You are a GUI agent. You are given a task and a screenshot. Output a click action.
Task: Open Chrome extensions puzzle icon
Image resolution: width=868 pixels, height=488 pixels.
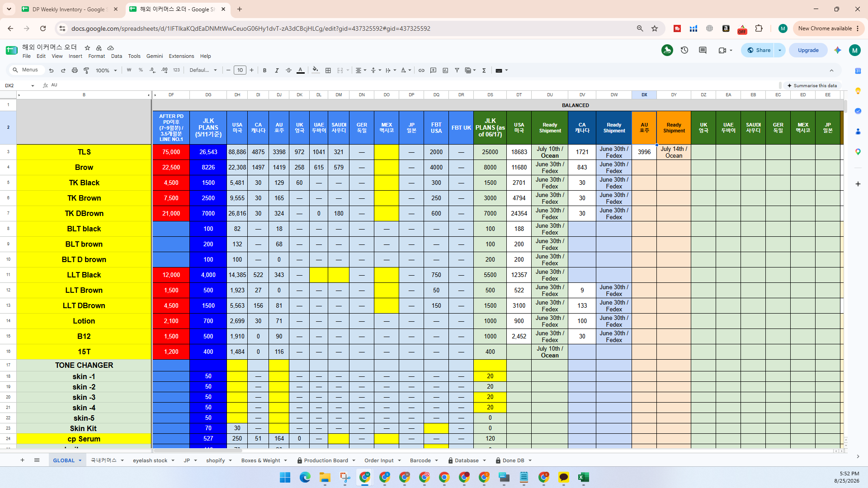click(x=759, y=28)
